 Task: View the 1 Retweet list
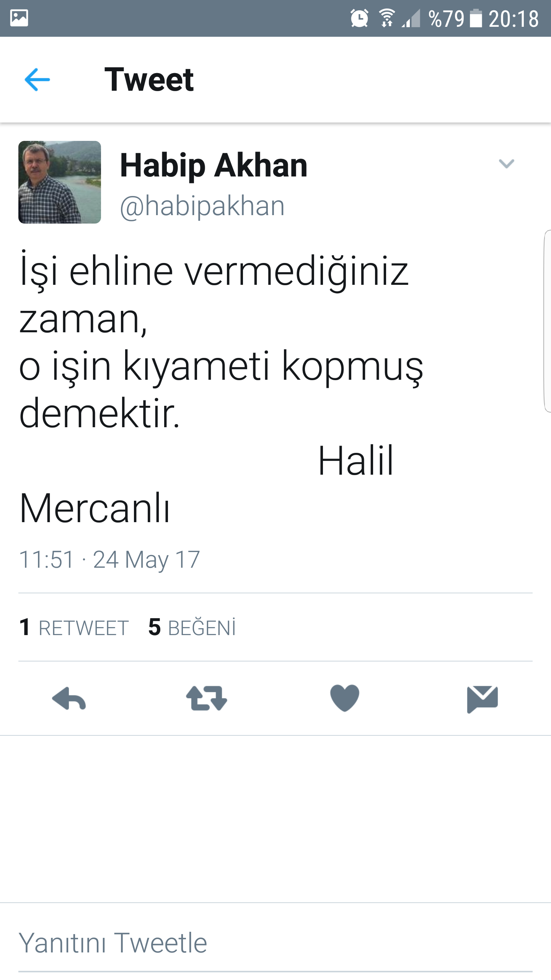click(x=74, y=627)
